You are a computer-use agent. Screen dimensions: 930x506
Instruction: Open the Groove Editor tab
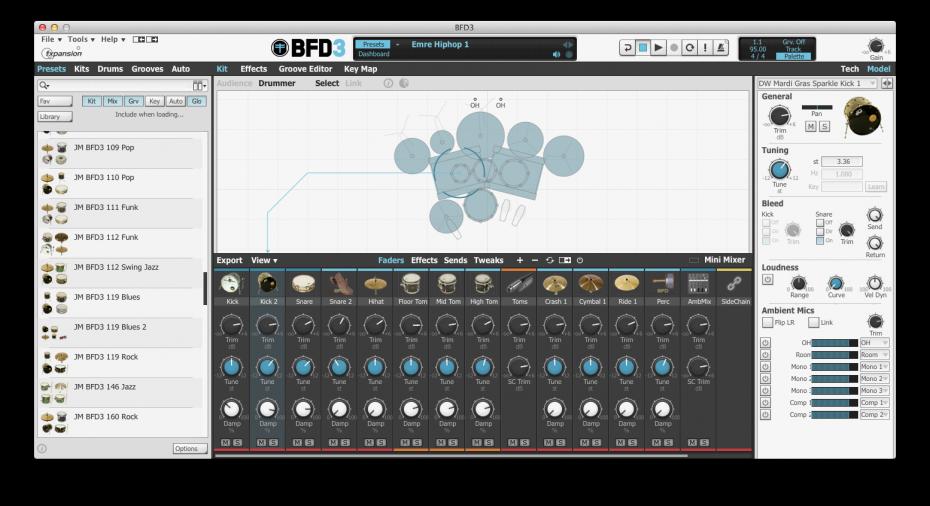[305, 69]
